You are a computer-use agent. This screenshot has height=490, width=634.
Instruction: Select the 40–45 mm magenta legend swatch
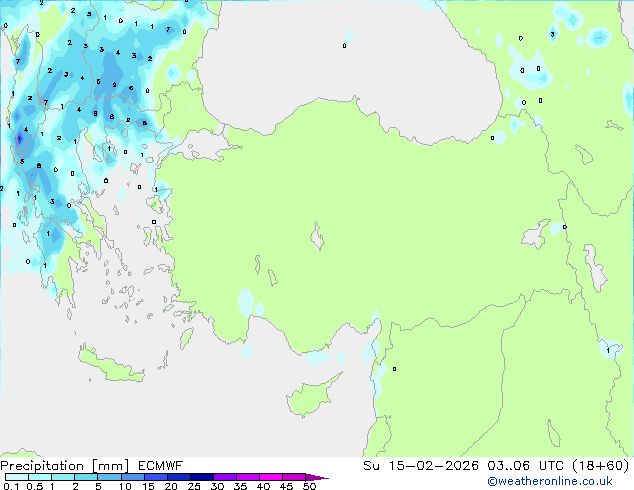(x=271, y=477)
